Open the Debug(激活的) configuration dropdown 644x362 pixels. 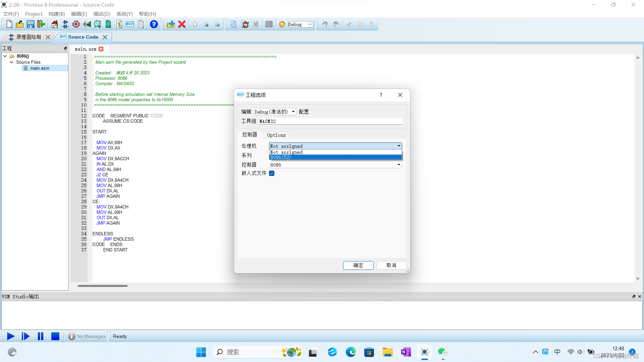coord(275,112)
